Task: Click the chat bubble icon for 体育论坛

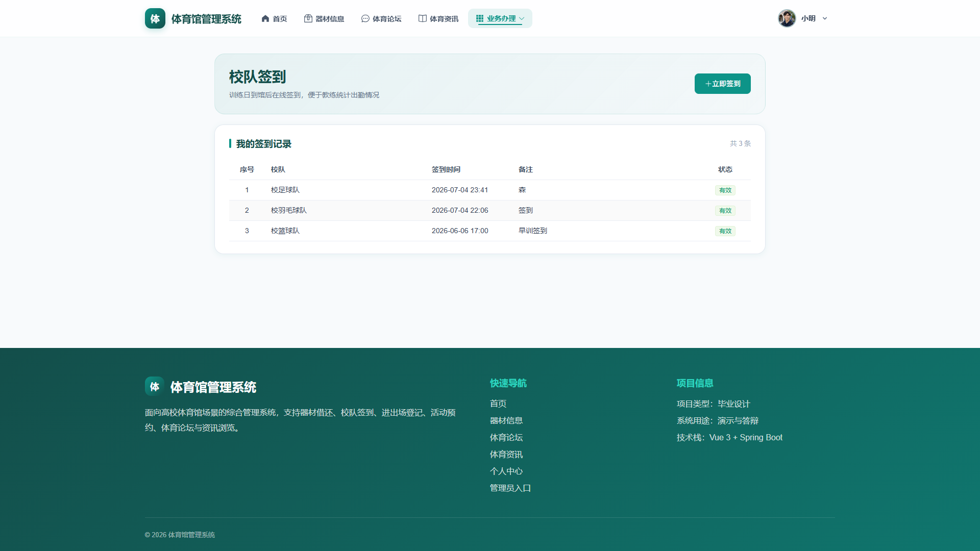Action: click(365, 18)
